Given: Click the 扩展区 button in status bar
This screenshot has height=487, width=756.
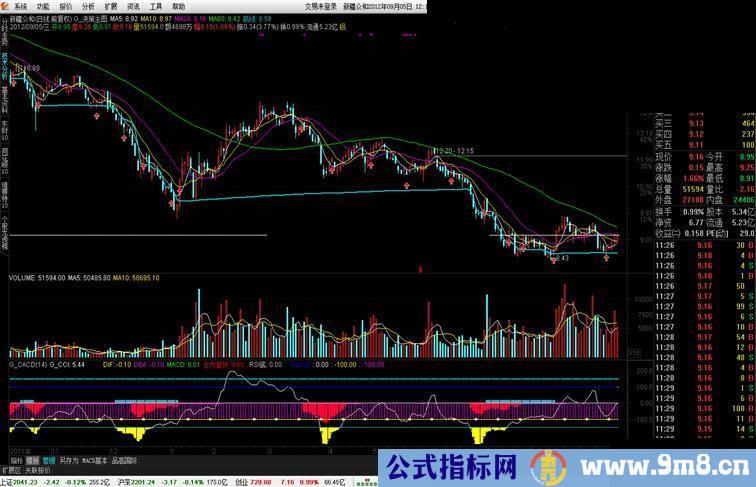Looking at the screenshot, I should pyautogui.click(x=11, y=469).
